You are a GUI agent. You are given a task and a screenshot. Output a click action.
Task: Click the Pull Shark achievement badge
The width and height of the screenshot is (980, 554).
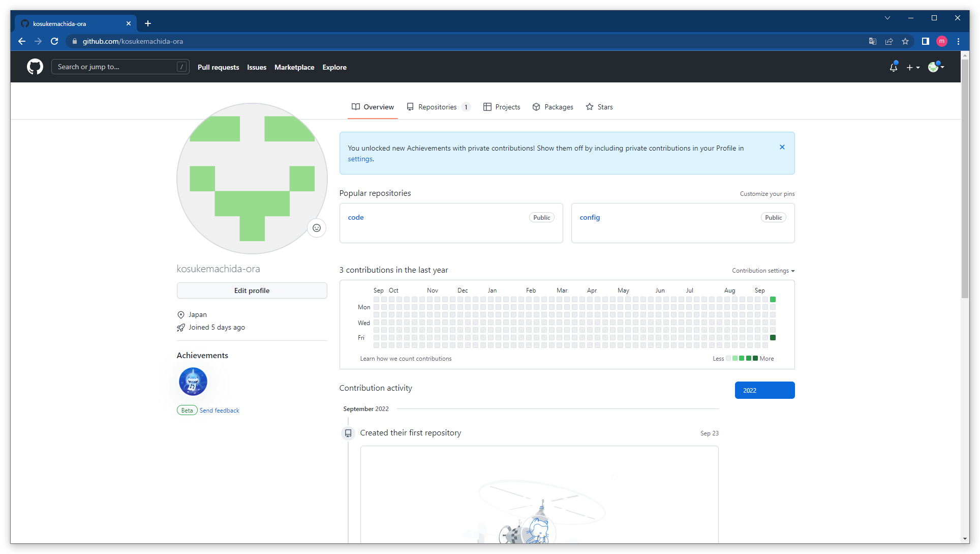[193, 382]
